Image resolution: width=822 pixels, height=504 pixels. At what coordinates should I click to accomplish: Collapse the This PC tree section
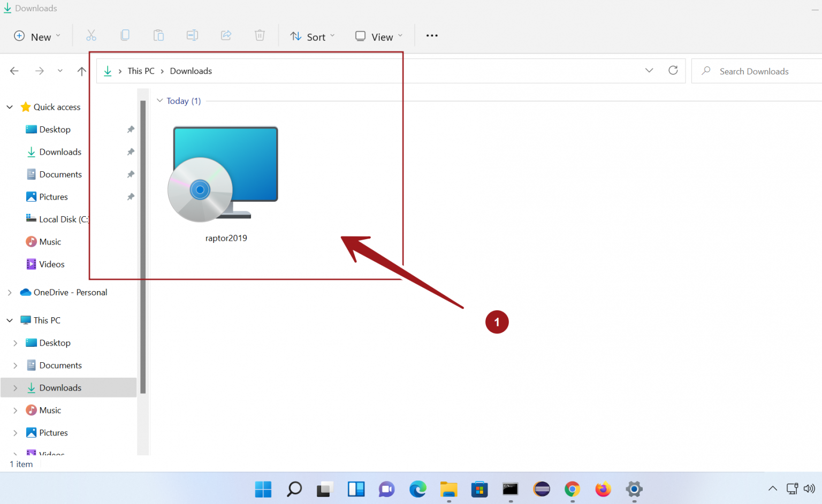(x=9, y=319)
